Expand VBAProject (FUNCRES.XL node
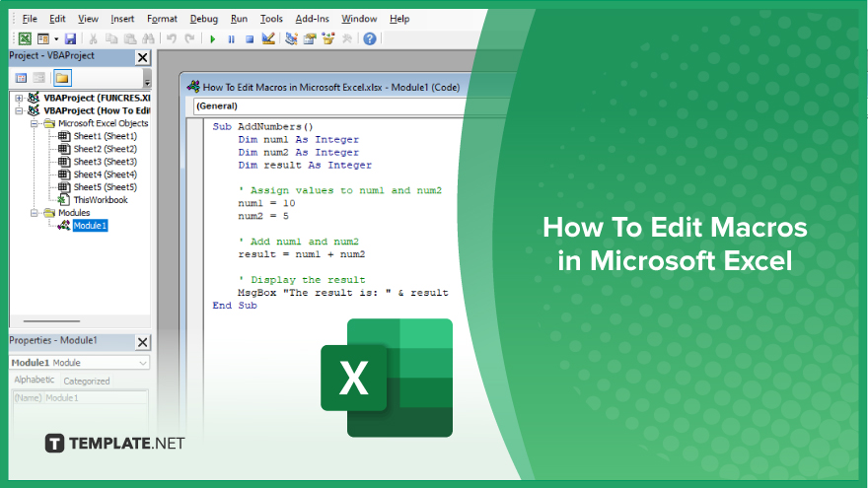The width and height of the screenshot is (868, 488). (x=19, y=98)
